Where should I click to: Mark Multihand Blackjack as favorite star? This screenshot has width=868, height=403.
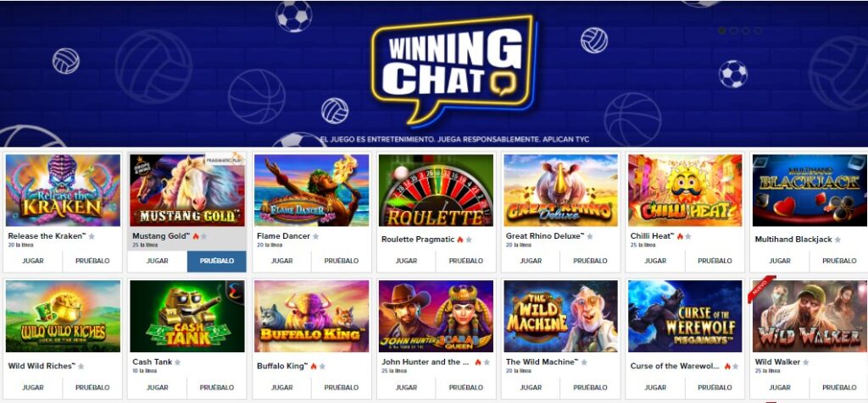click(x=837, y=240)
